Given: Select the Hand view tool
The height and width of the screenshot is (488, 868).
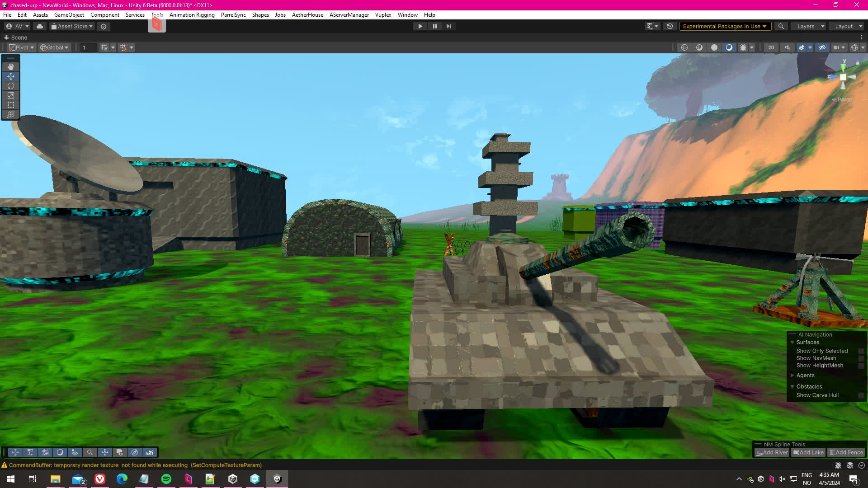Looking at the screenshot, I should pos(11,67).
